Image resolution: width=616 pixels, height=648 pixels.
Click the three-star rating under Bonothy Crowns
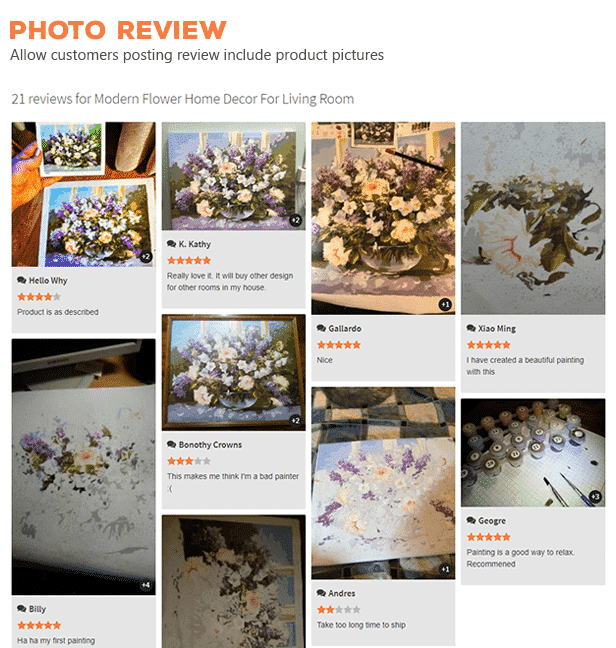tap(189, 461)
